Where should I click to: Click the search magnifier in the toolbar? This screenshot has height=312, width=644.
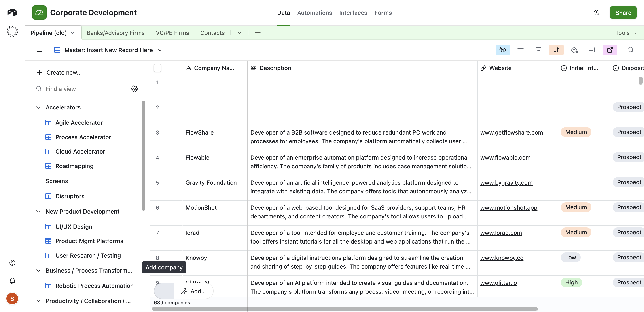coord(630,50)
